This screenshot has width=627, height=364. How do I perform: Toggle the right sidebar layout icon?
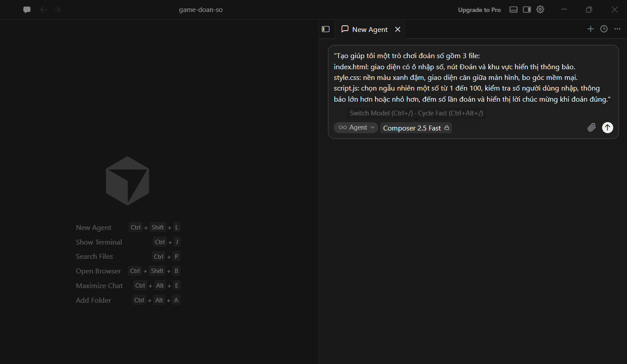(527, 10)
